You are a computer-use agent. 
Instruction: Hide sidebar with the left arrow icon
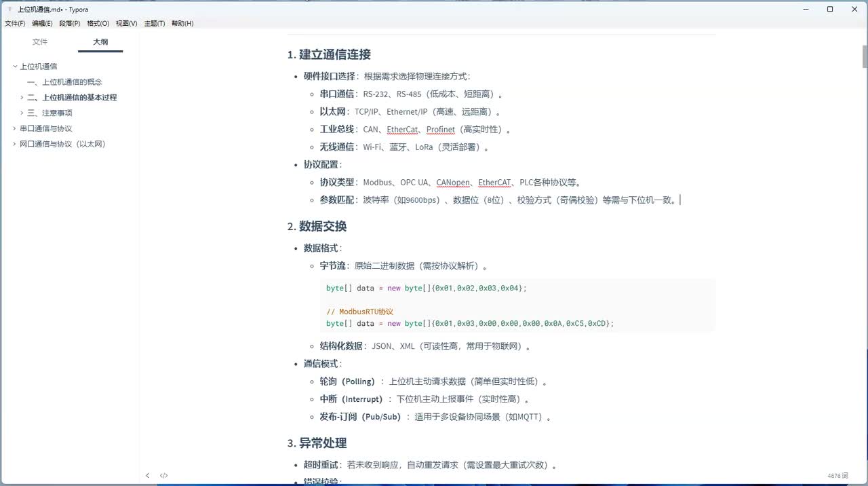[148, 476]
